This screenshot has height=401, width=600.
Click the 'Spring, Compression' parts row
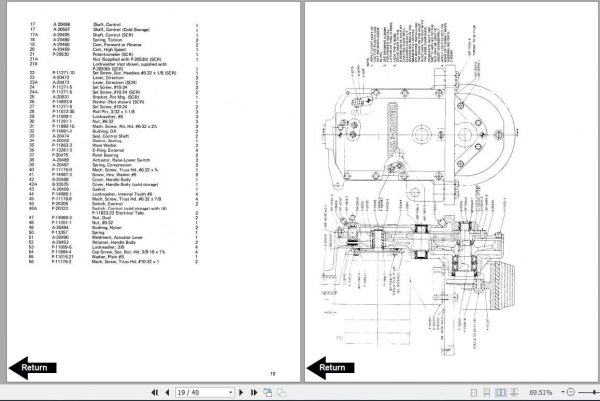click(113, 165)
